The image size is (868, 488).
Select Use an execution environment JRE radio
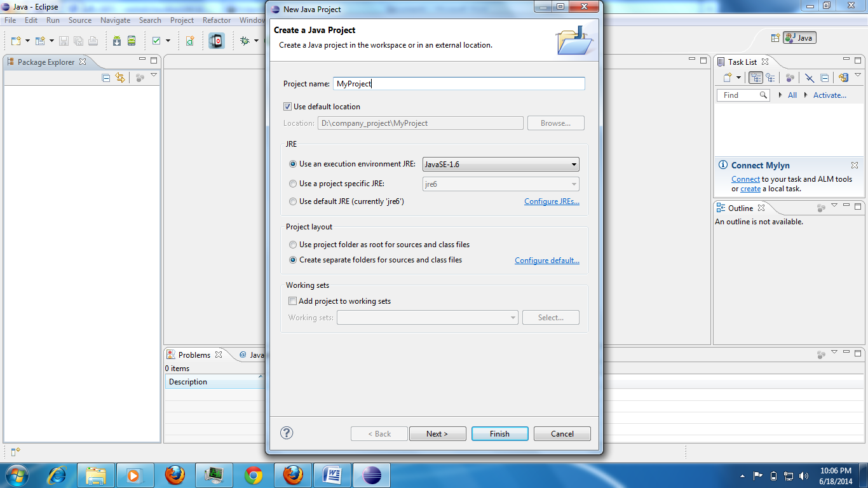point(293,164)
